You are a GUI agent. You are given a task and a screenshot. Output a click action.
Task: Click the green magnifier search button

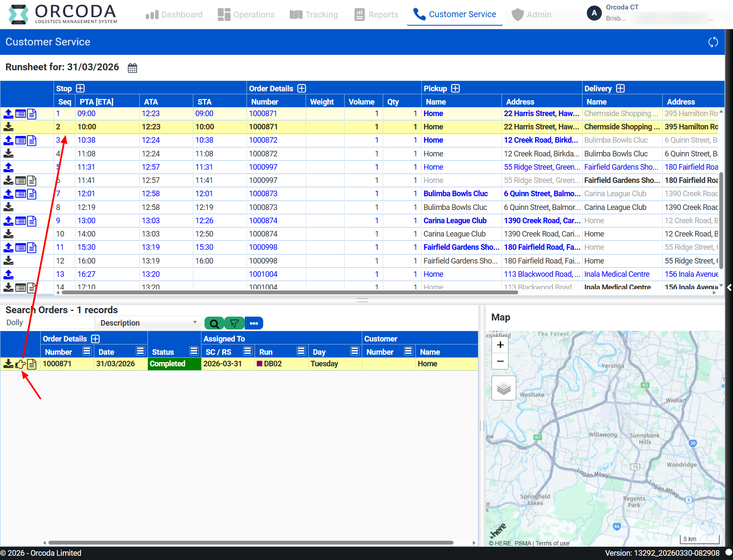click(x=214, y=323)
